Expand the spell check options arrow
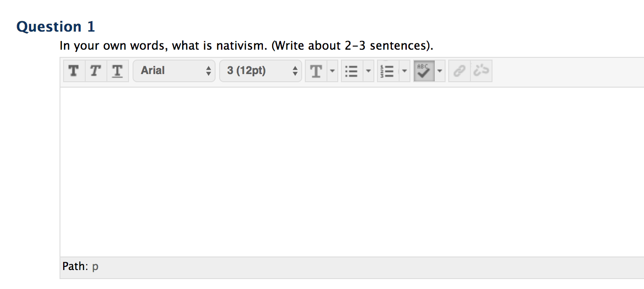The width and height of the screenshot is (644, 289). [440, 71]
